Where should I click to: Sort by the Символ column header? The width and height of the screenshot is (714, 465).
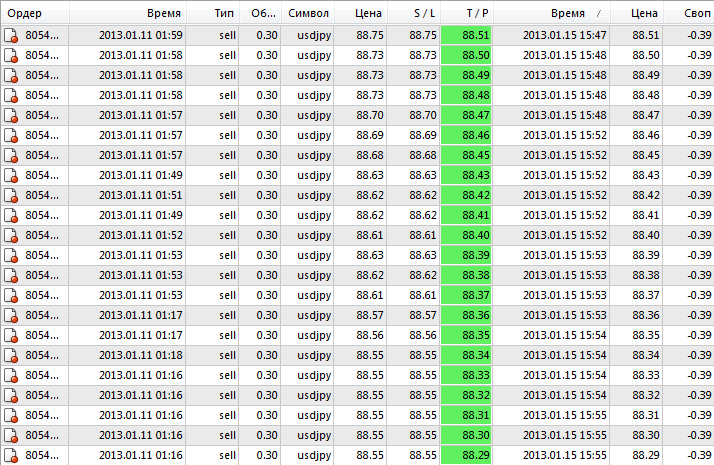308,13
